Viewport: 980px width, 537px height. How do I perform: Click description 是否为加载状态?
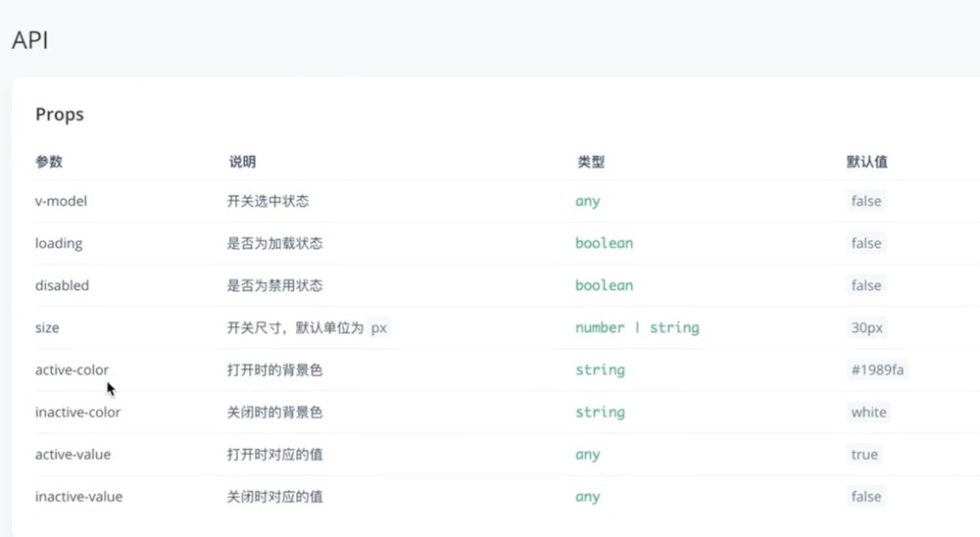[274, 243]
